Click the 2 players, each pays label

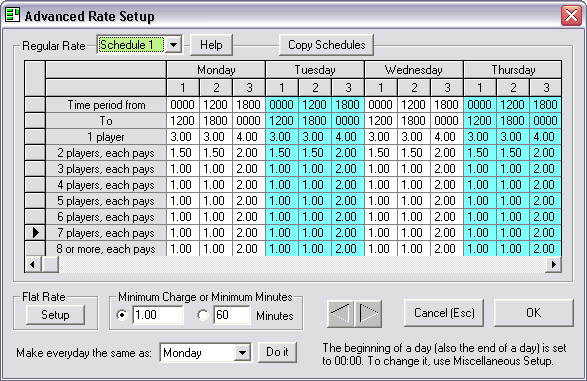click(x=106, y=153)
